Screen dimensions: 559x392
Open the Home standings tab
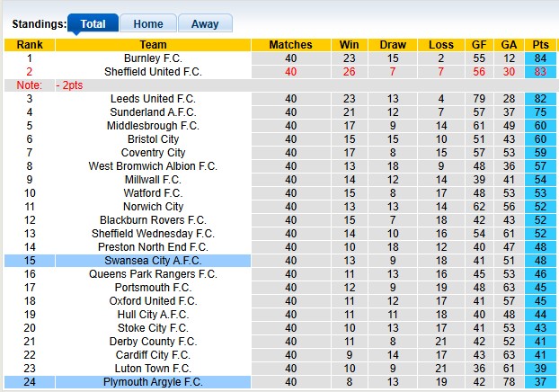[148, 24]
